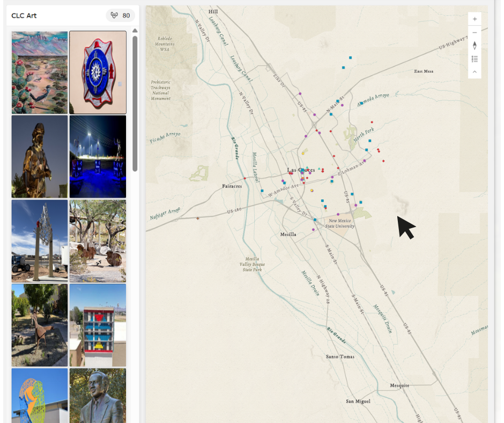Click the Robledo Mountains WSA label
The image size is (504, 423).
[165, 44]
